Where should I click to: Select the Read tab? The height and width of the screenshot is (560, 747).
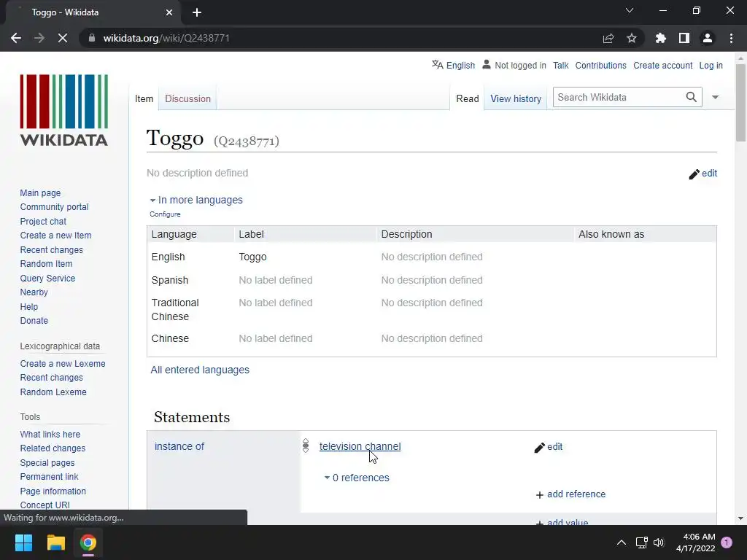click(468, 98)
